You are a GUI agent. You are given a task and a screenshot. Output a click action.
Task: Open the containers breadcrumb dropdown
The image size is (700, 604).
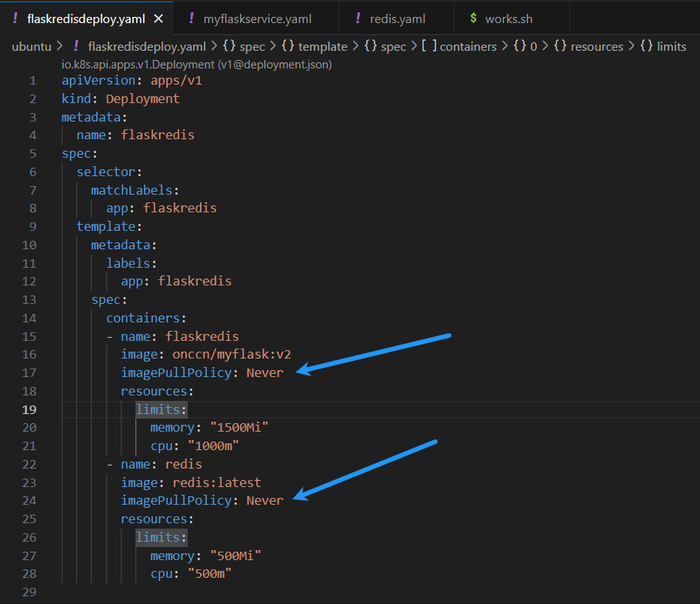[468, 46]
